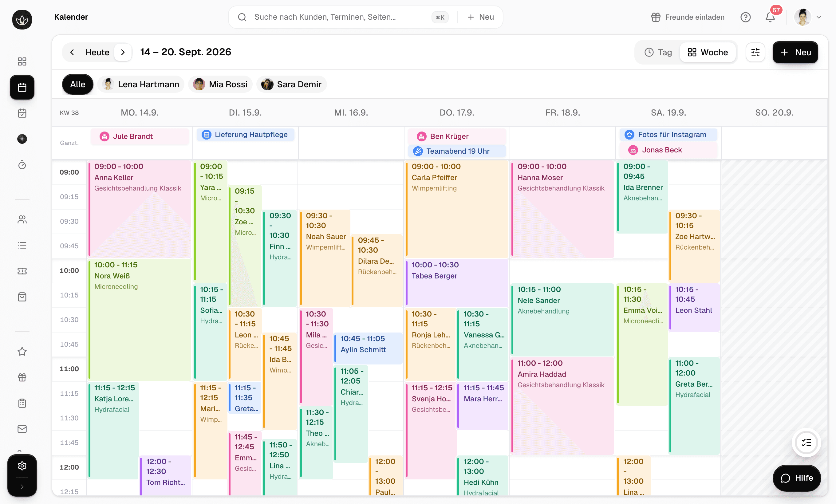Open the list icon in sidebar
Screen dimensions: 836x504
tap(22, 245)
